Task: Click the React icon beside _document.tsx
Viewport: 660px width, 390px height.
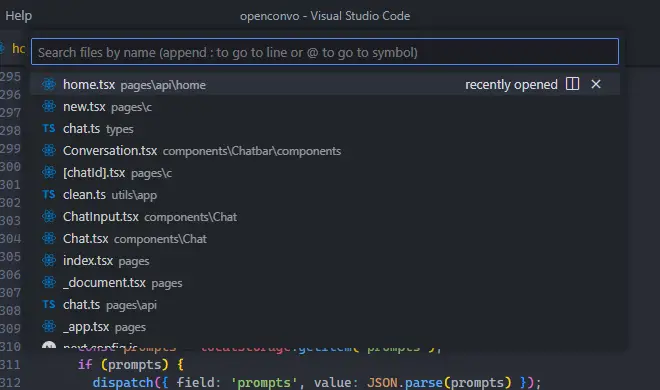Action: click(49, 282)
